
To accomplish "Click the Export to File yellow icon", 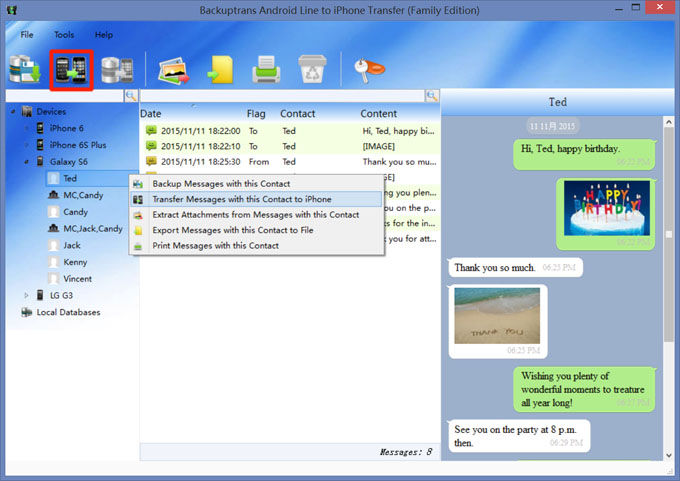I will [x=220, y=70].
